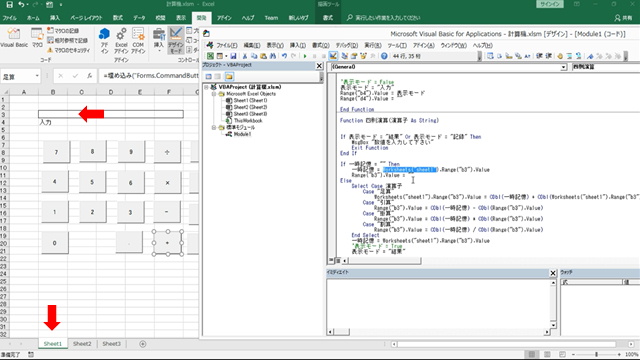The width and height of the screenshot is (640, 360).
Task: Select Normal view button in Excel status bar
Action: 531,354
